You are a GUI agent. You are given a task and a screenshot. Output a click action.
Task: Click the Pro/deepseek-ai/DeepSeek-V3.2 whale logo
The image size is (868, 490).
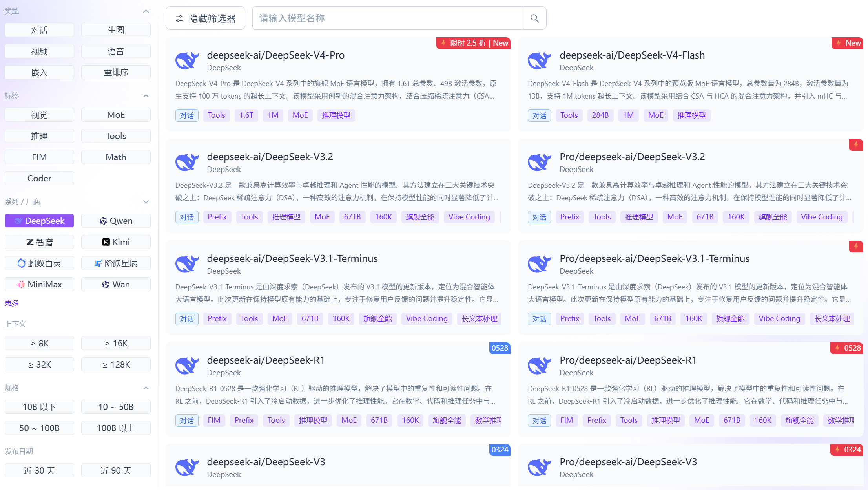[x=540, y=162]
